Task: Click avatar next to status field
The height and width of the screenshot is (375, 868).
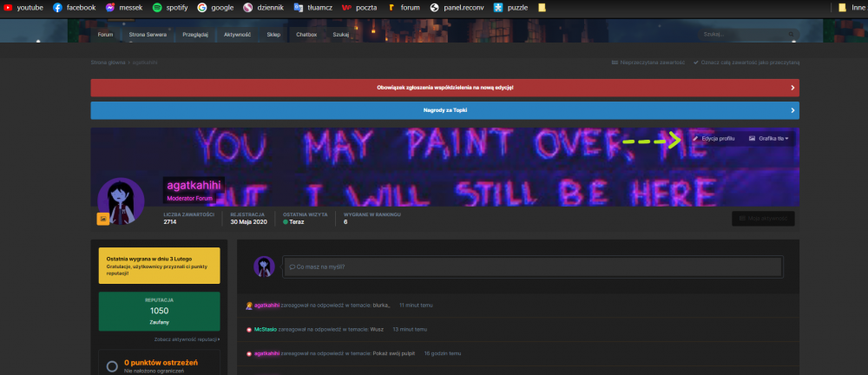Action: [265, 266]
